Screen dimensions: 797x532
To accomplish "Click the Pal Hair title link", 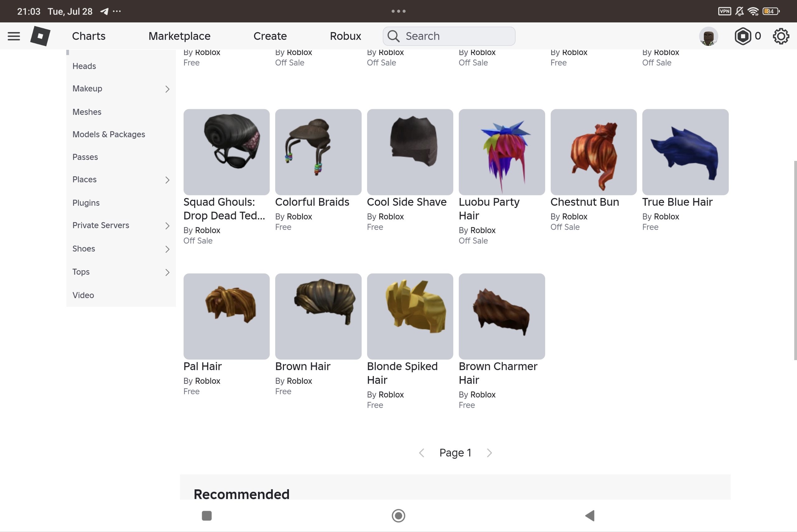I will click(x=203, y=366).
